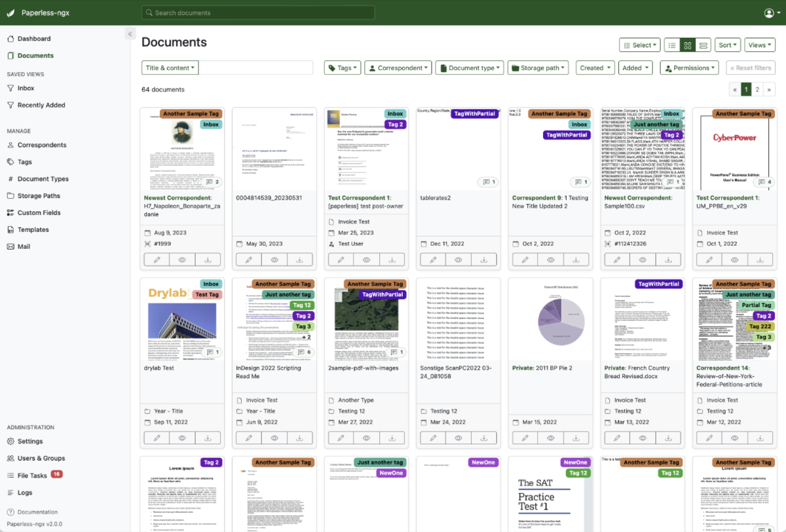
Task: Edit the drylab Test document using the pencil icon
Action: [x=155, y=437]
